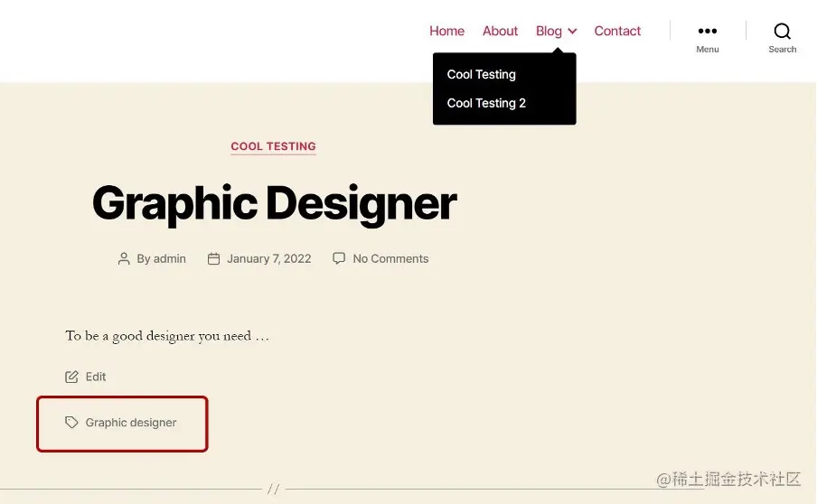817x504 pixels.
Task: Open the Blog menu item
Action: 549,32
